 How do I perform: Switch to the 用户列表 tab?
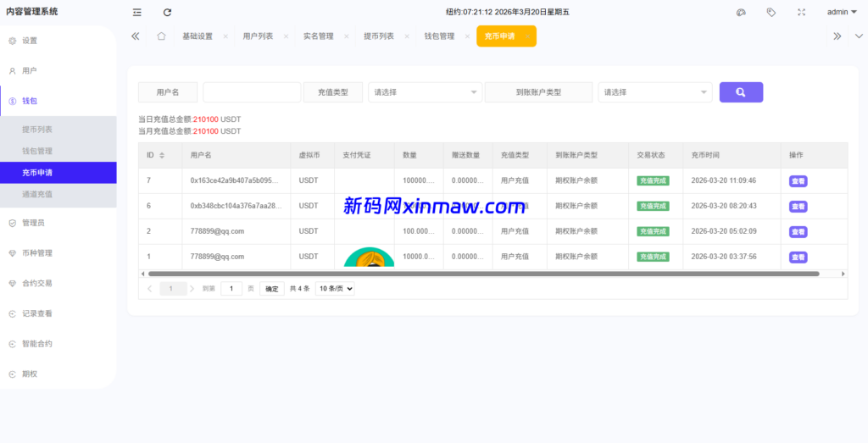(x=258, y=36)
